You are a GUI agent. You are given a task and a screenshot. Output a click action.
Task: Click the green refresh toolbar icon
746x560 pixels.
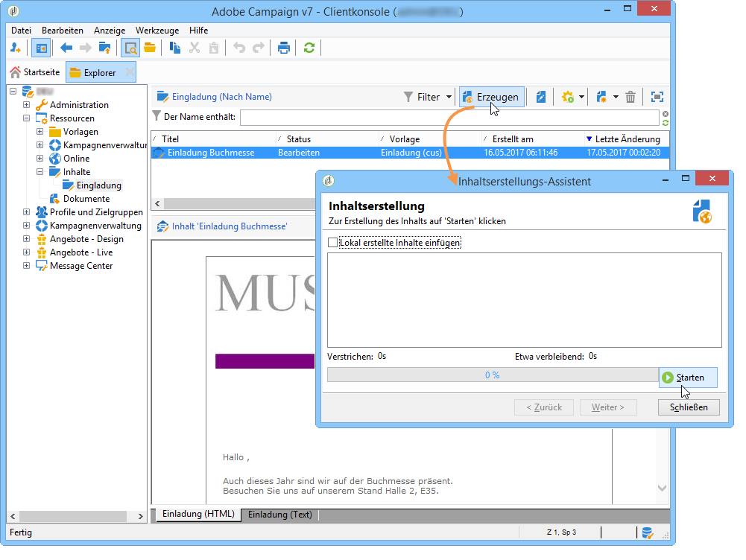pyautogui.click(x=309, y=48)
